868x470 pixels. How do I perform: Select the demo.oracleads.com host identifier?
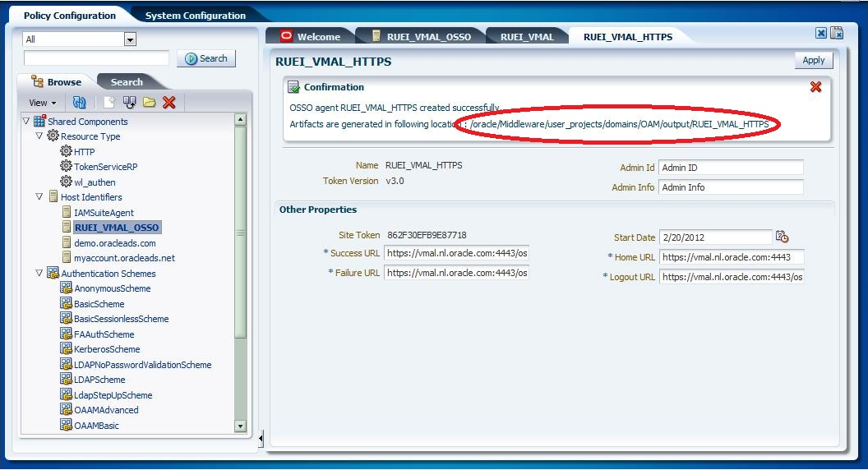[114, 242]
